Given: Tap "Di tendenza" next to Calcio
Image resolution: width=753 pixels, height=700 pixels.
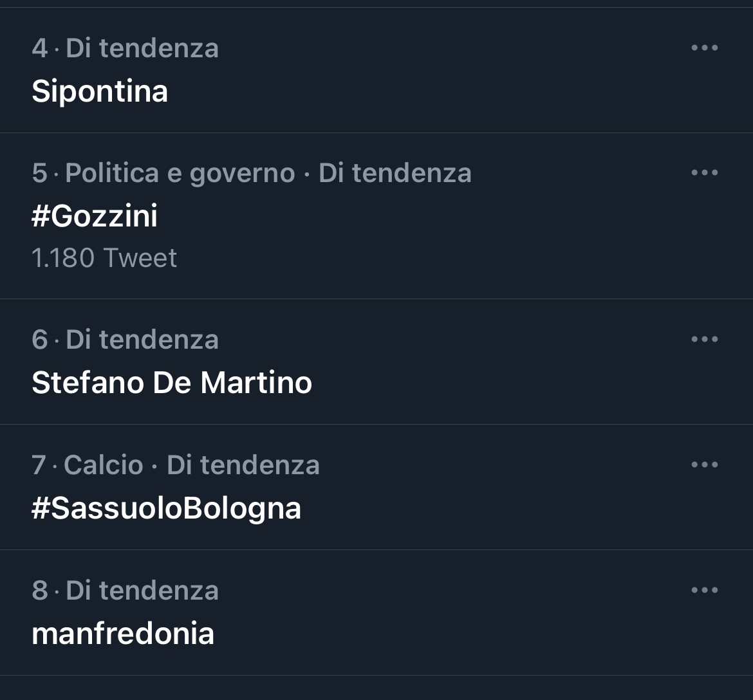Looking at the screenshot, I should pos(243,465).
